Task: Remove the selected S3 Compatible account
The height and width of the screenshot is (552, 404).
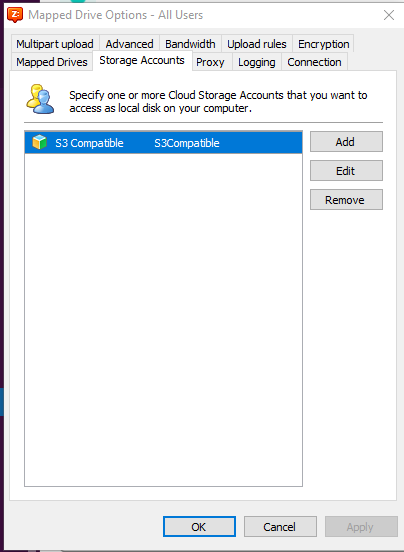Action: (346, 200)
